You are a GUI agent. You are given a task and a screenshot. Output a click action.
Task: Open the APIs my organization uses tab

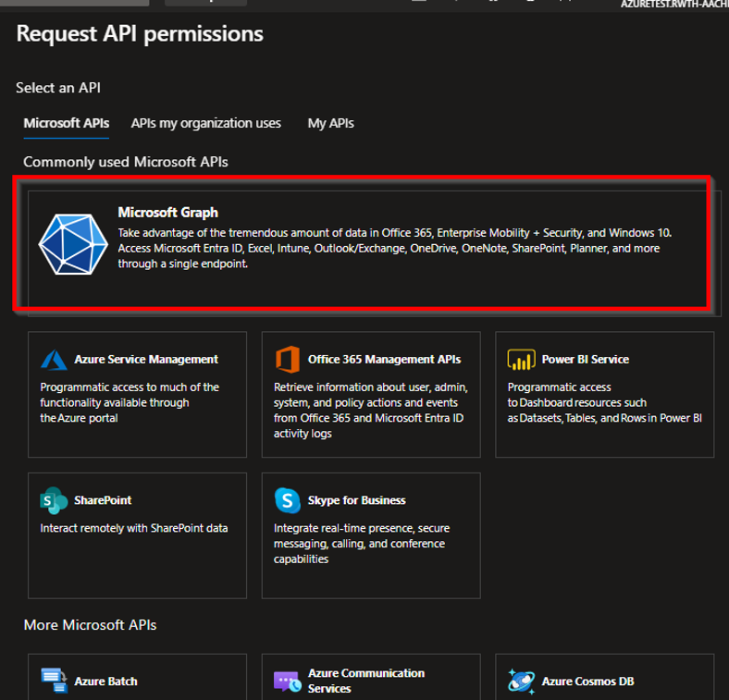tap(205, 123)
